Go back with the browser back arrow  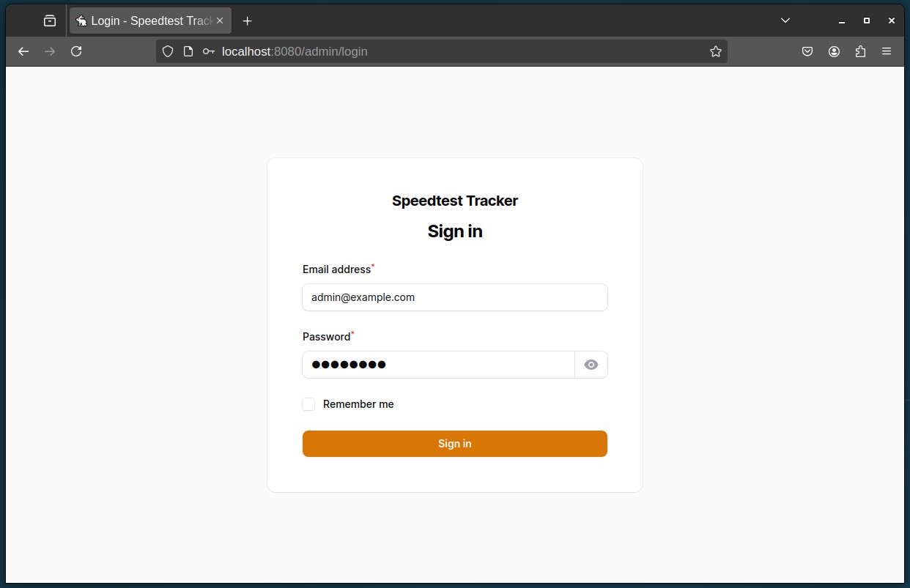point(23,51)
